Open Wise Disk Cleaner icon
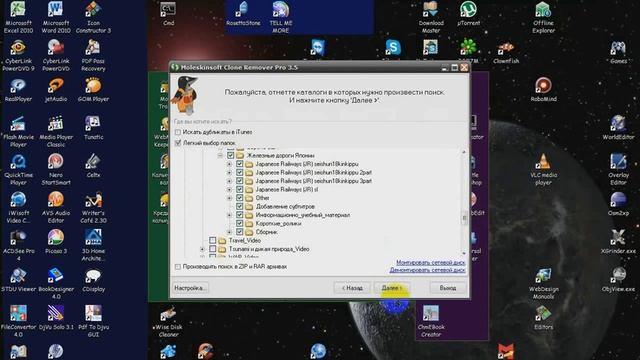The image size is (640, 360). pyautogui.click(x=168, y=321)
